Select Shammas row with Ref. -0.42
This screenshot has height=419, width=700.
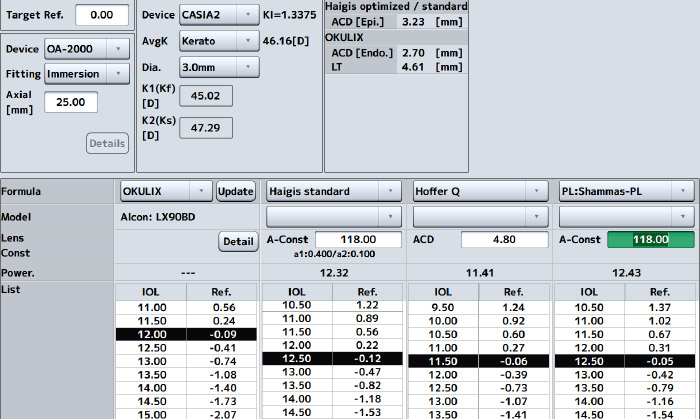pos(625,374)
